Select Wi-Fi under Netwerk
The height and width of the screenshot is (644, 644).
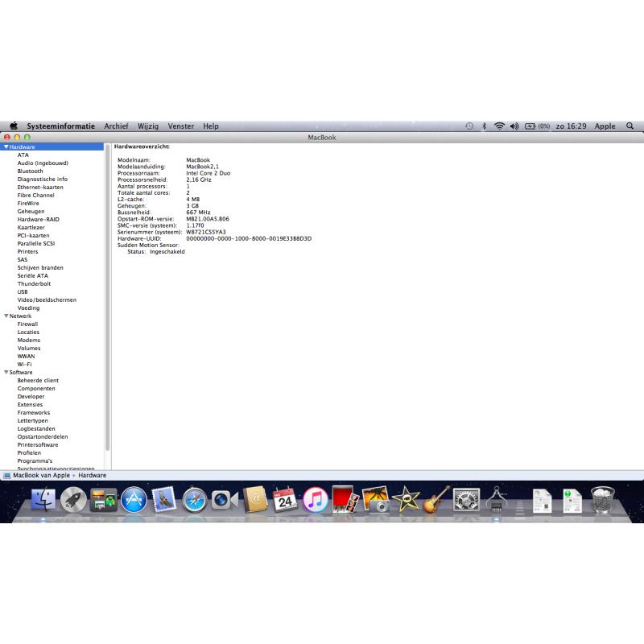(x=24, y=365)
